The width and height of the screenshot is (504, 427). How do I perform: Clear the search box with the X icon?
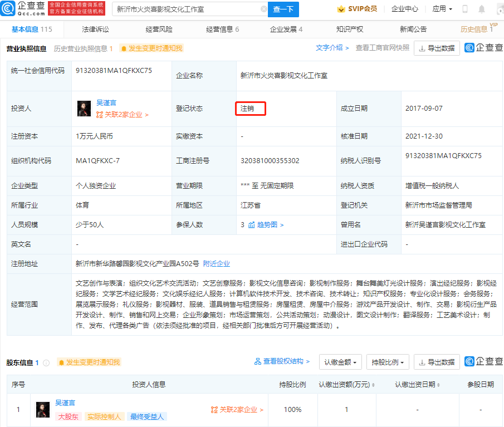click(x=263, y=9)
